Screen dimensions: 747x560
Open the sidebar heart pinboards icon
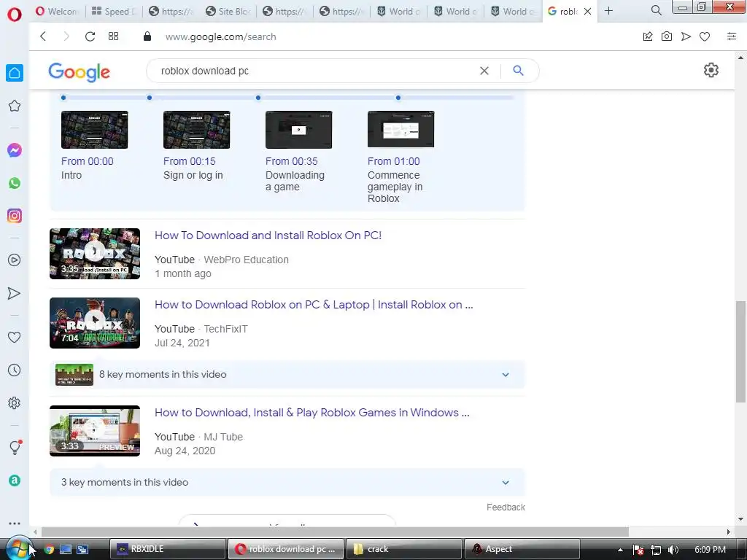point(15,337)
